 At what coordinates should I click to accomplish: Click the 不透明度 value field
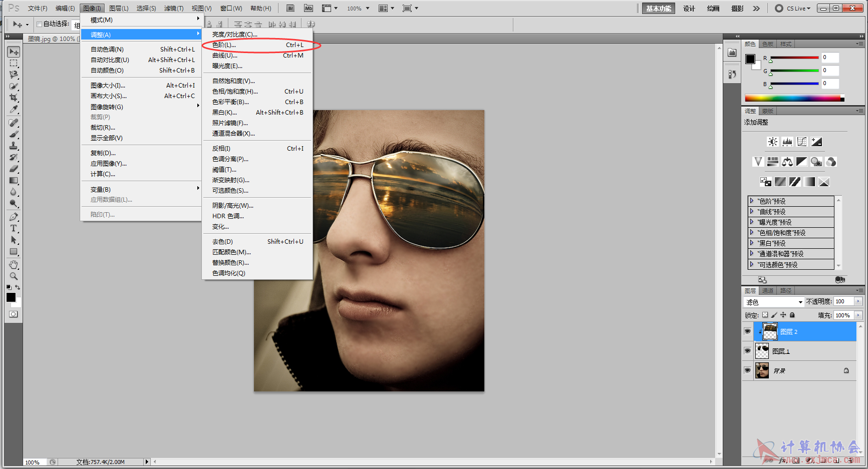point(843,301)
